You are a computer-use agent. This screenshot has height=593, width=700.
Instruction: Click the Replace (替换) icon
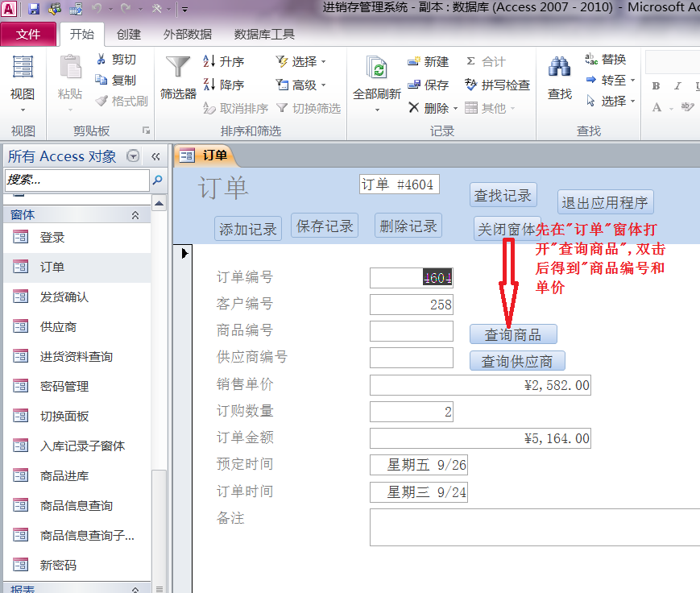[x=591, y=59]
